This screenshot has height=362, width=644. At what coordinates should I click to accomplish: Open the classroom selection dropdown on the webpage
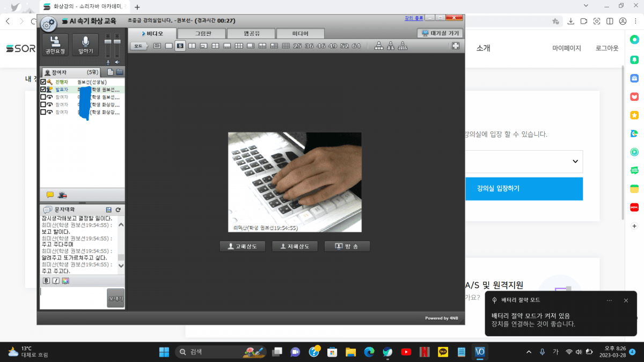(x=575, y=161)
